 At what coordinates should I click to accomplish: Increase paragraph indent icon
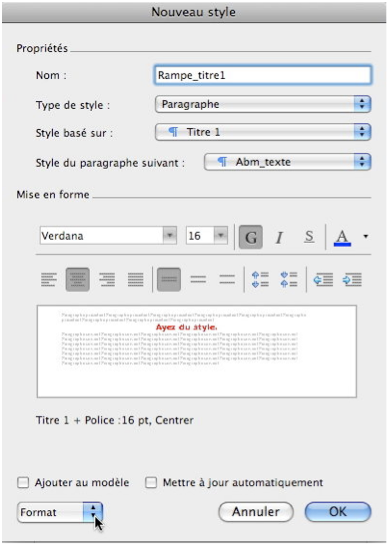(x=352, y=279)
